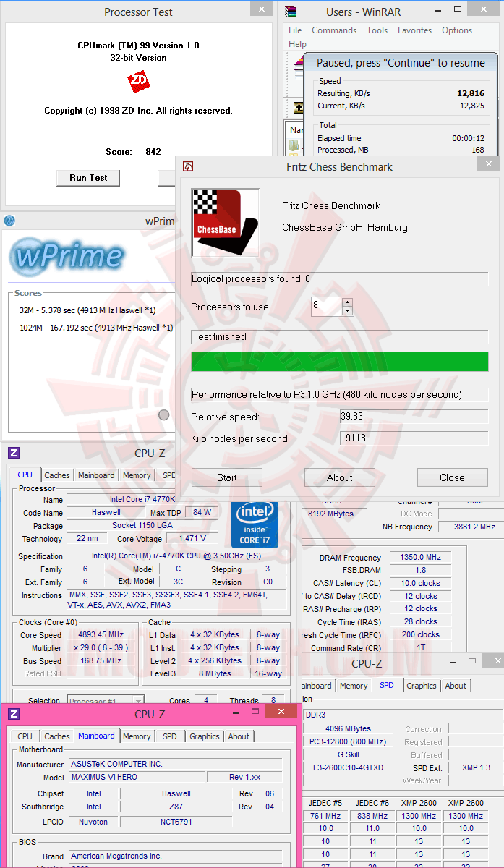Click the Kilo nodes per second value 19118
504x868 pixels.
click(414, 438)
